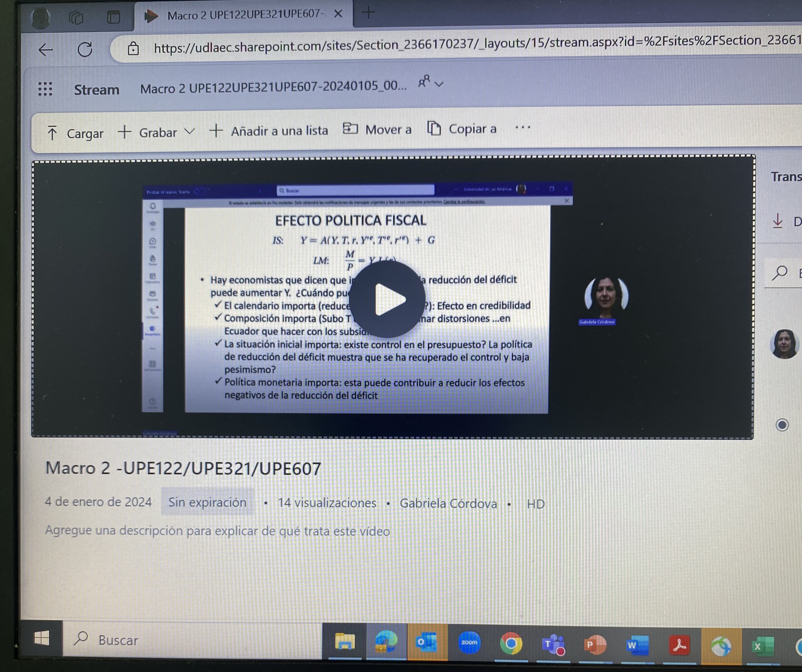This screenshot has width=802, height=672.
Task: Open Microsoft Teams from the taskbar
Action: point(553,645)
